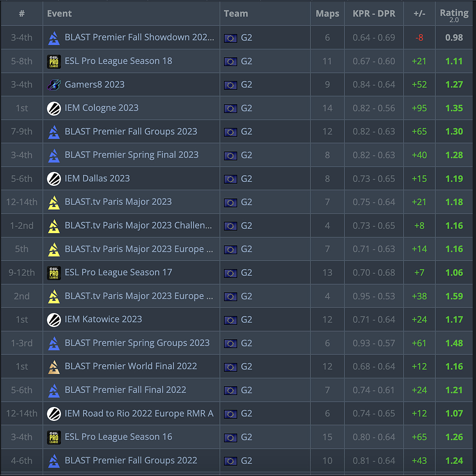
Task: Click gold logo beside BLAST Premier World Final 2022
Action: click(54, 367)
